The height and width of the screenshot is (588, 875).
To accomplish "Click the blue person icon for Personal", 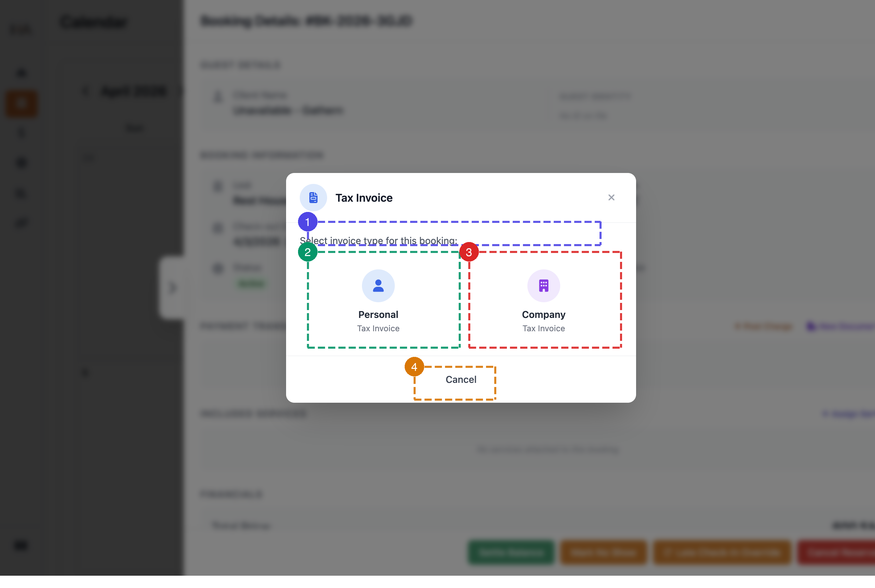I will point(378,286).
